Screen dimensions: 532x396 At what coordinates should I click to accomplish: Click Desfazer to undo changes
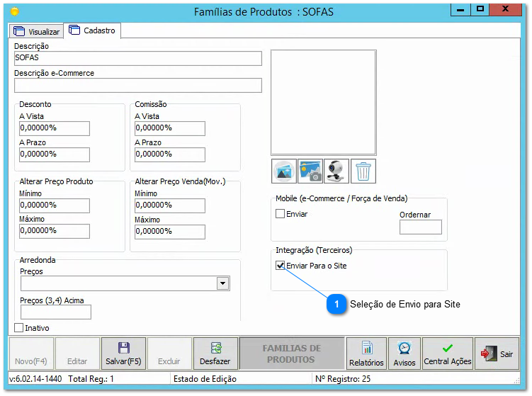(x=215, y=353)
